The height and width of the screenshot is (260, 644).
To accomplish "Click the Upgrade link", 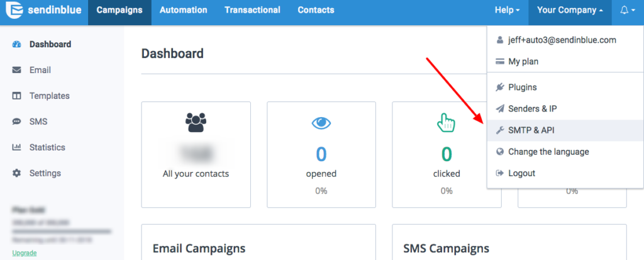I will coord(25,253).
